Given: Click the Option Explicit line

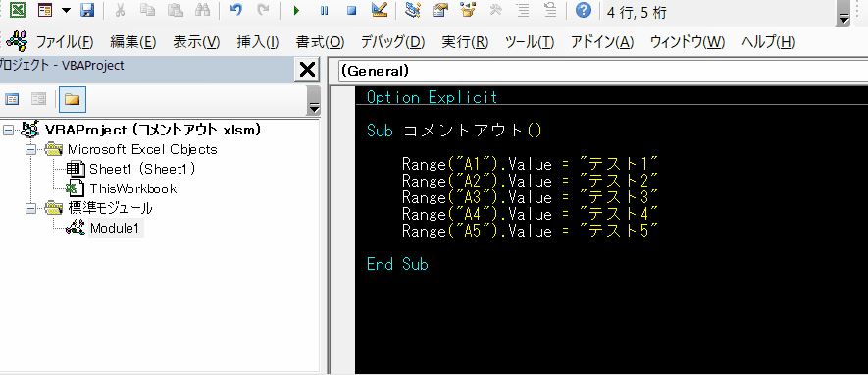Looking at the screenshot, I should pyautogui.click(x=432, y=97).
